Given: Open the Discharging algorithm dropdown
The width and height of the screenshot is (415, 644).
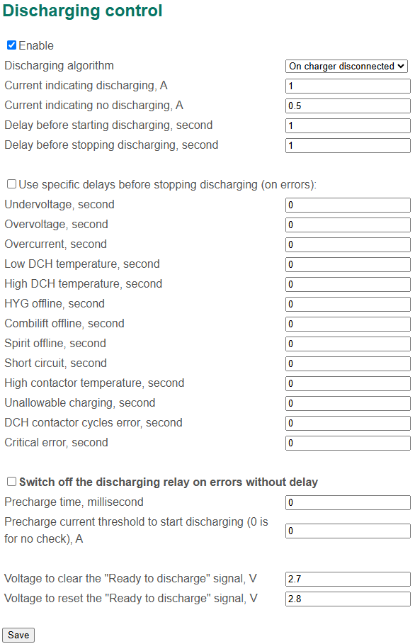Looking at the screenshot, I should tap(346, 66).
